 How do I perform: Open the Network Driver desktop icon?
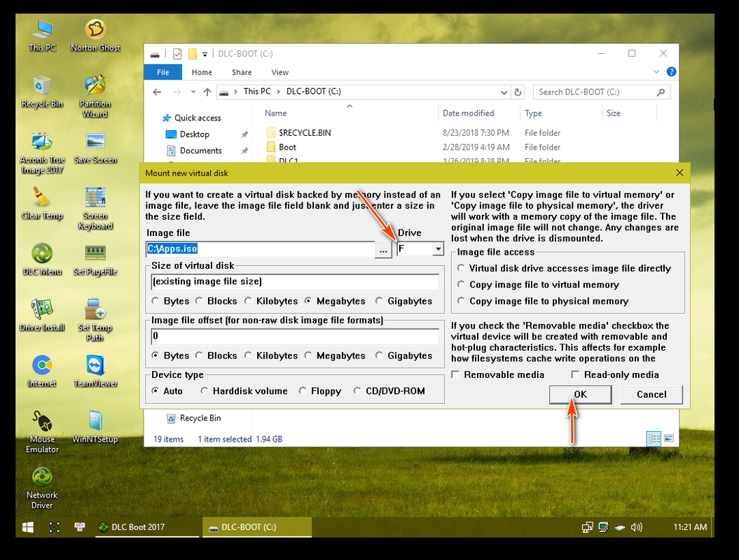42,488
